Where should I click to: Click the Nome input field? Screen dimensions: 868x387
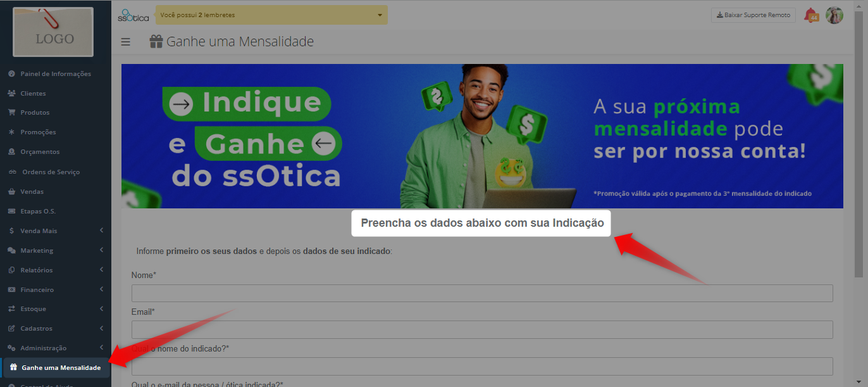pyautogui.click(x=482, y=293)
